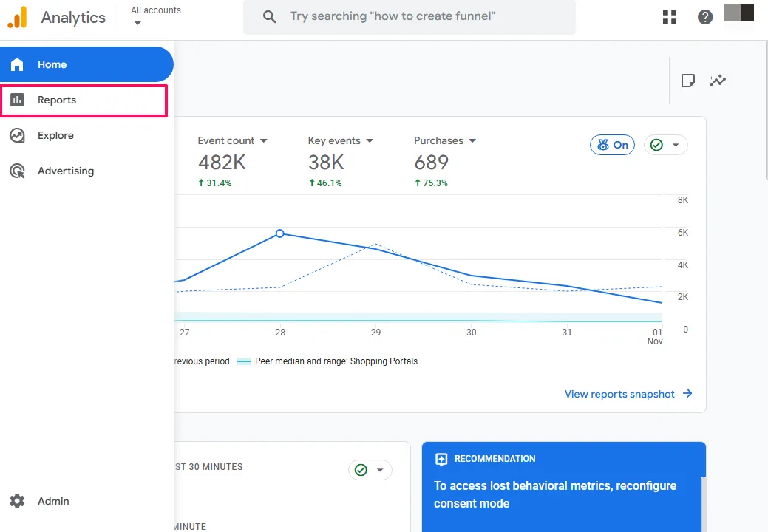Click the View reports snapshot link
The width and height of the screenshot is (768, 532).
(x=628, y=394)
